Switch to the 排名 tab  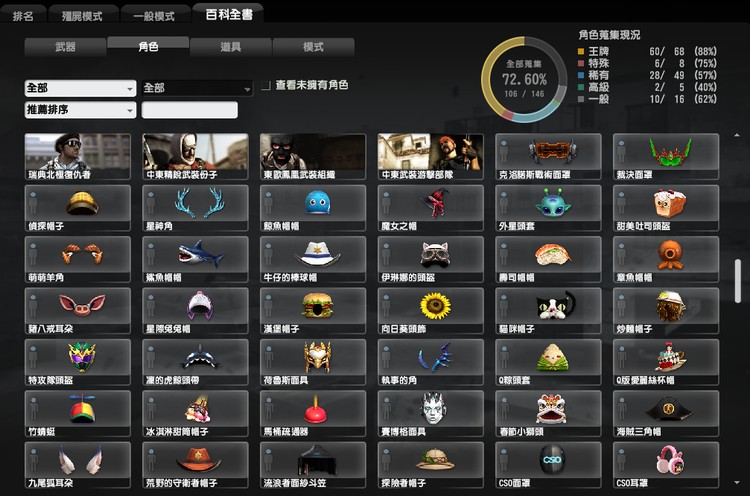(x=23, y=16)
